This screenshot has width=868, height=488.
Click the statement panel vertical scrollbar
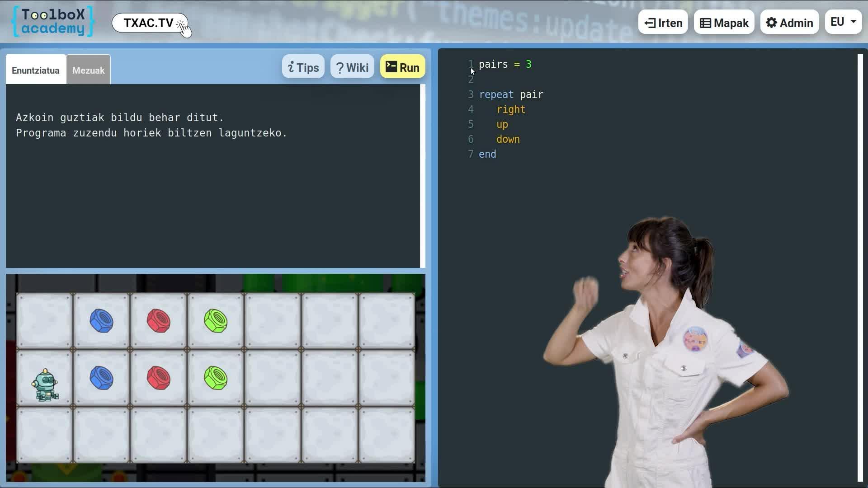[x=423, y=176]
